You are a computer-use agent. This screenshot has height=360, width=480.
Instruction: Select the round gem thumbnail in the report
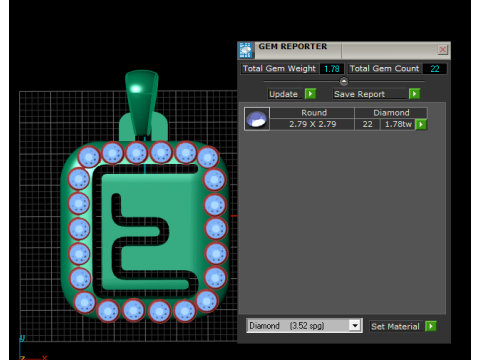click(257, 119)
